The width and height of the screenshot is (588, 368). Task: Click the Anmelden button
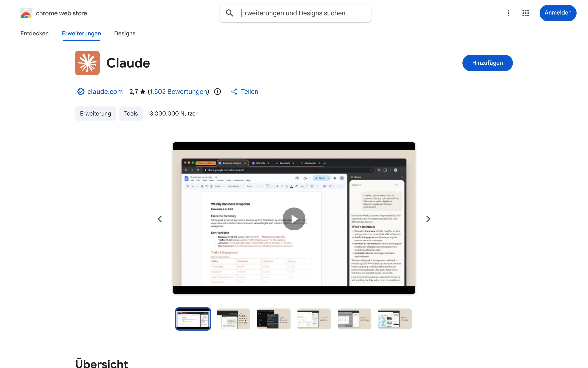558,13
